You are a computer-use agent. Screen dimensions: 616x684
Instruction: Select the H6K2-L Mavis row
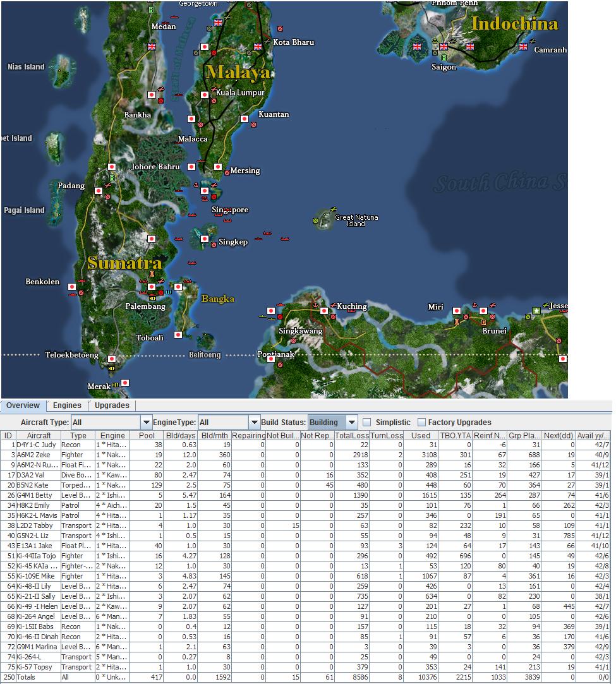pos(305,515)
